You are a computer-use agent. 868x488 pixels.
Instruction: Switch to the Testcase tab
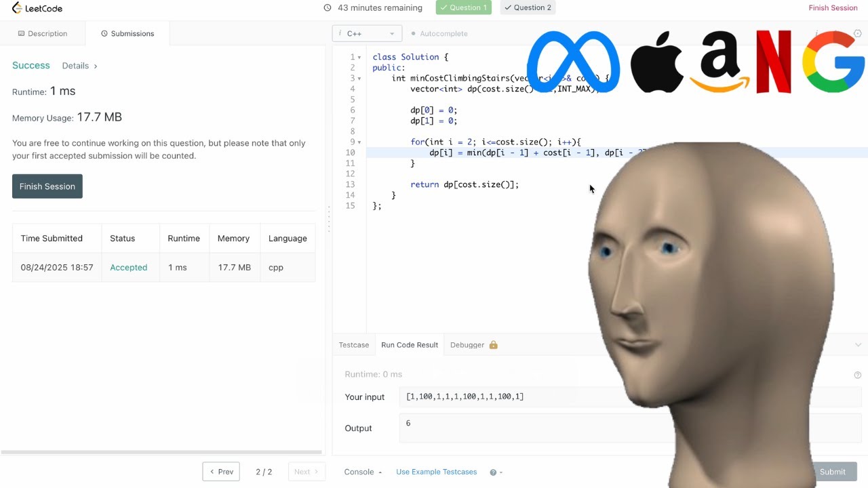[354, 345]
